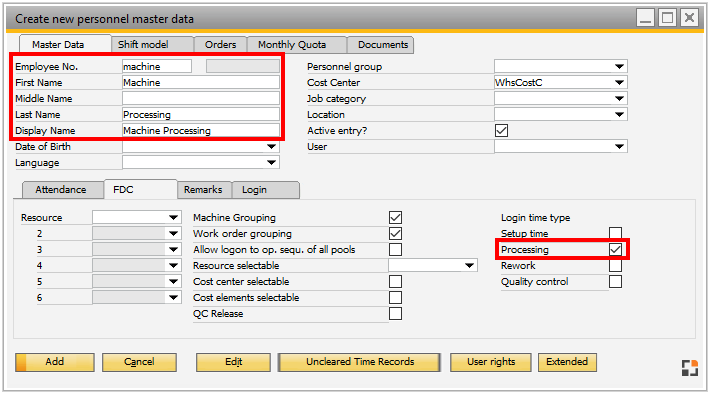The image size is (710, 394).
Task: Open the Documents tab
Action: [x=380, y=44]
